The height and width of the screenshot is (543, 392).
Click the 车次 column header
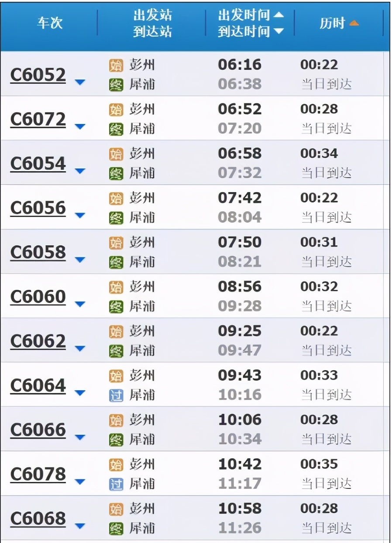pos(50,23)
